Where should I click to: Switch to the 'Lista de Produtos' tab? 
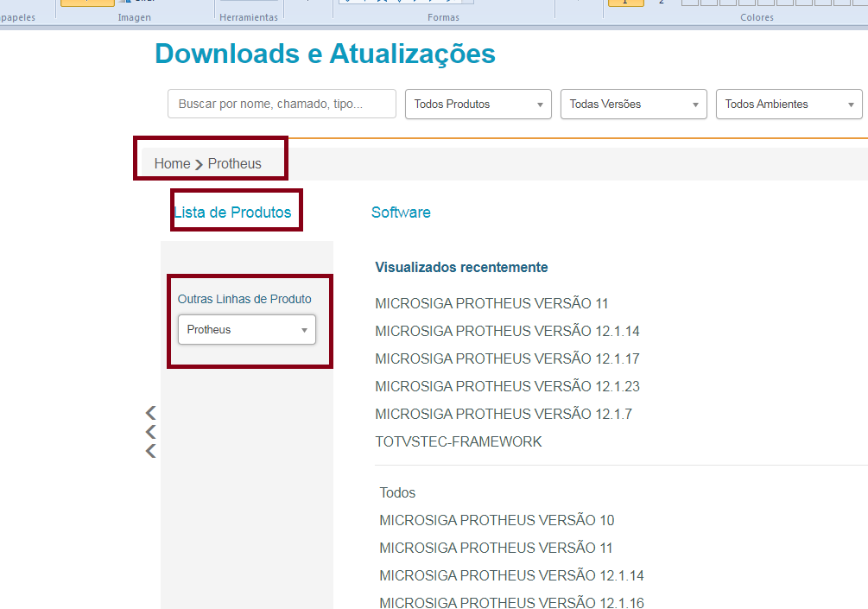coord(232,212)
